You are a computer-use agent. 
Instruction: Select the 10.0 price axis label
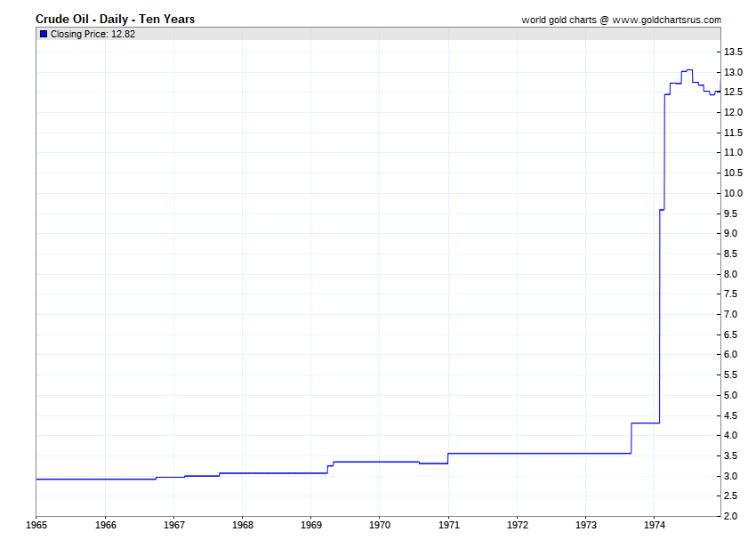735,193
